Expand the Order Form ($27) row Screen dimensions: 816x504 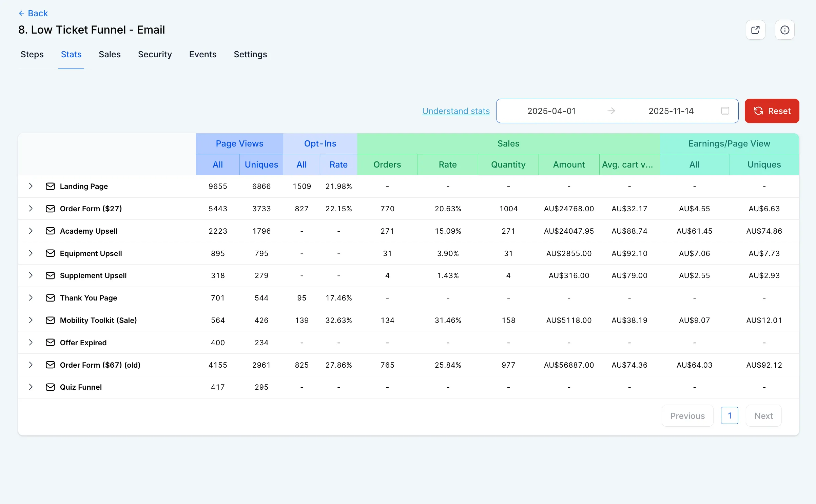(31, 209)
